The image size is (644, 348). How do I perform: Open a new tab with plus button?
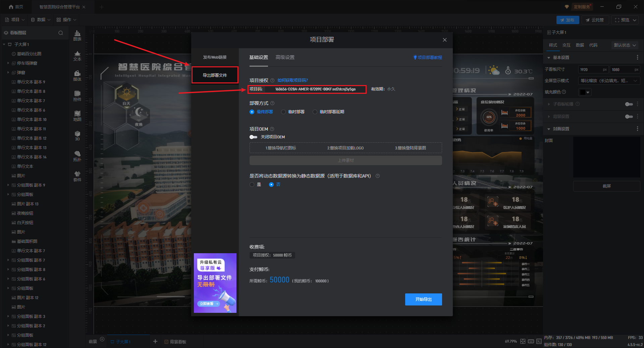102,7
